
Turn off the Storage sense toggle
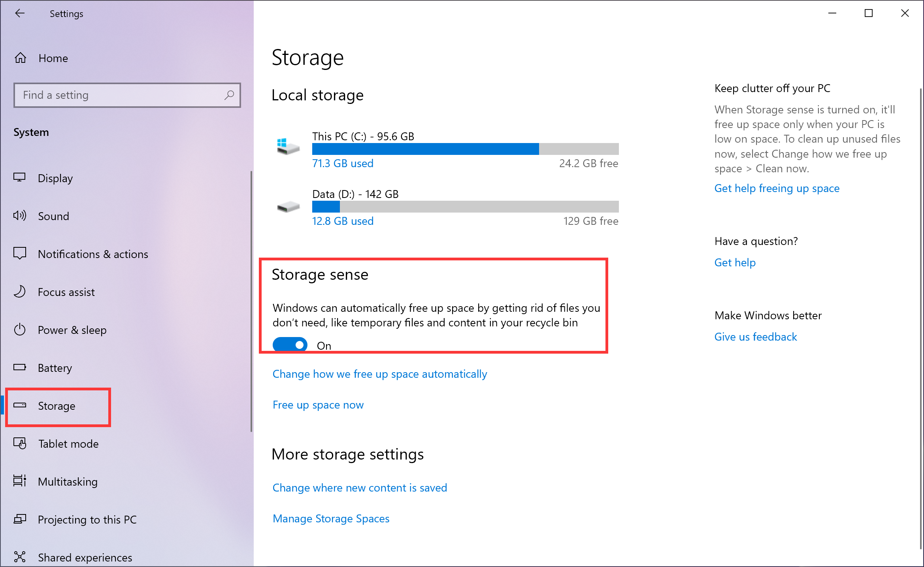[290, 345]
